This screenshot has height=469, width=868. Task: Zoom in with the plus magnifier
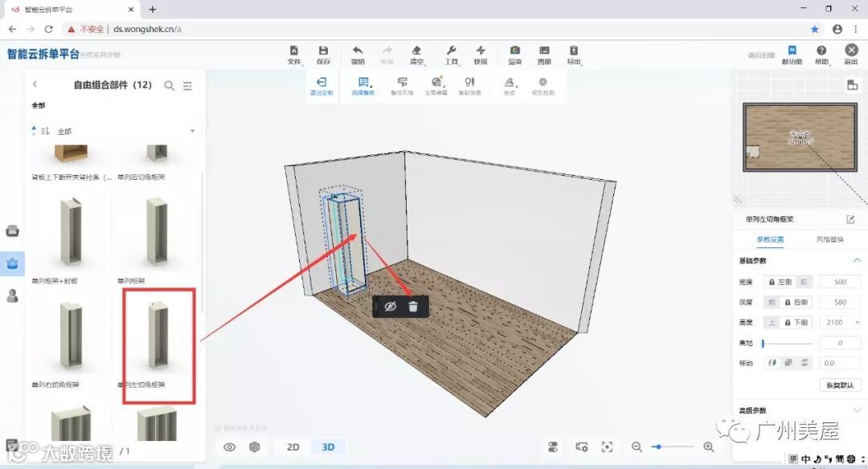pyautogui.click(x=709, y=447)
